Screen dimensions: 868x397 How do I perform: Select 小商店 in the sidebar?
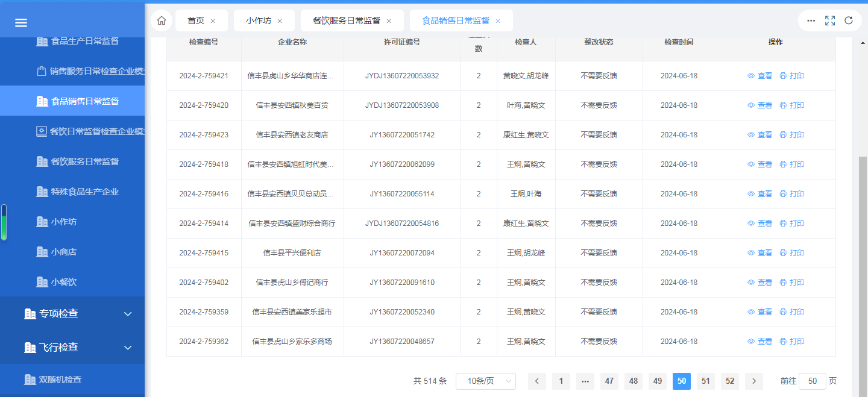coord(64,252)
